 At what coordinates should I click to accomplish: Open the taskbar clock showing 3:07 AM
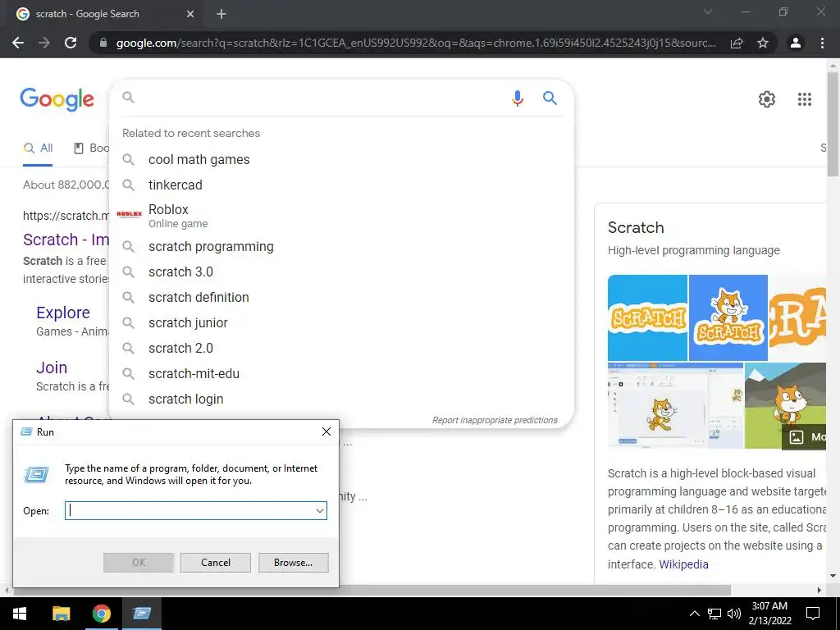coord(769,614)
